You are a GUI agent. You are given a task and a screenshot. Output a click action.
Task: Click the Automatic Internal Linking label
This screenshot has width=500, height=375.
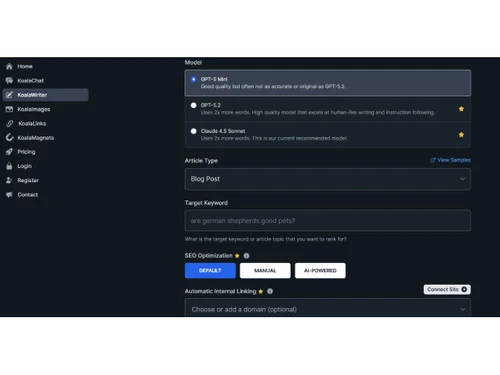[x=221, y=291]
